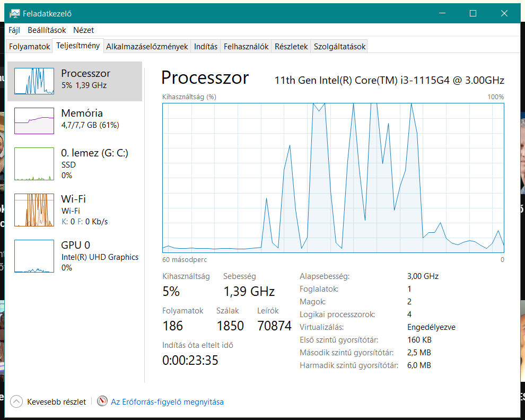The height and width of the screenshot is (420, 525).
Task: Select the Processzor label in sidebar
Action: tap(86, 73)
